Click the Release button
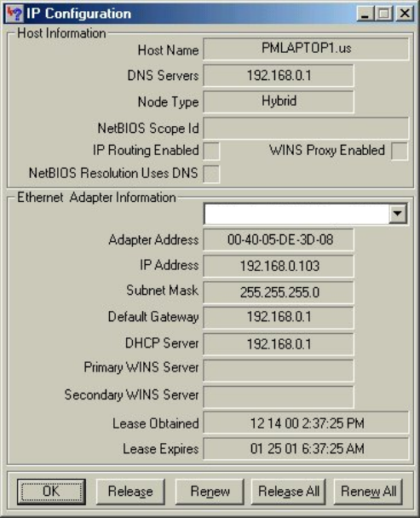The height and width of the screenshot is (518, 420). [x=130, y=492]
